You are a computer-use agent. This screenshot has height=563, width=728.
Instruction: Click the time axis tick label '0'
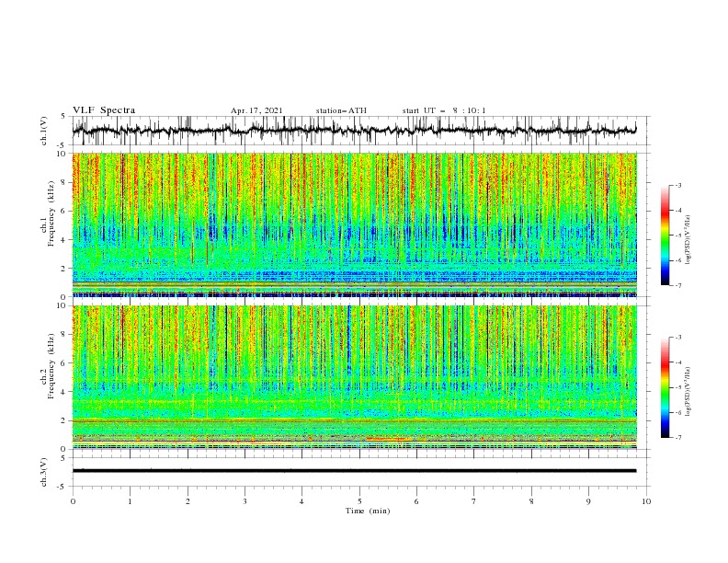73,501
